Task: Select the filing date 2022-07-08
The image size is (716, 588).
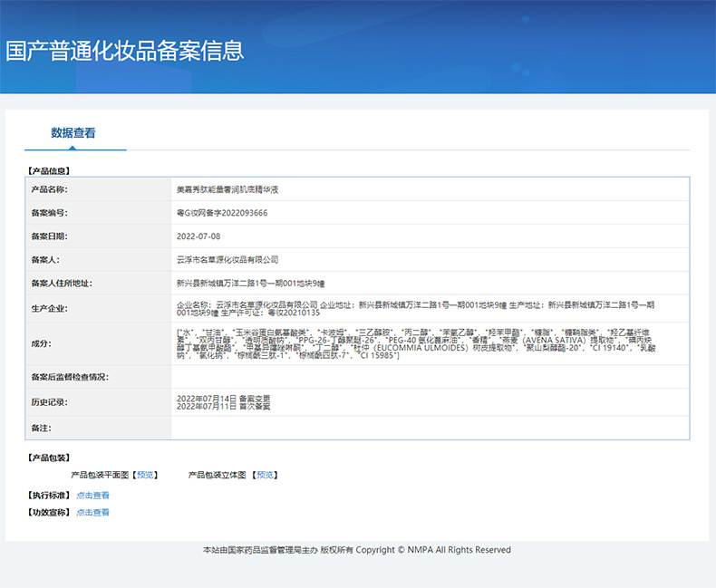Action: 198,236
